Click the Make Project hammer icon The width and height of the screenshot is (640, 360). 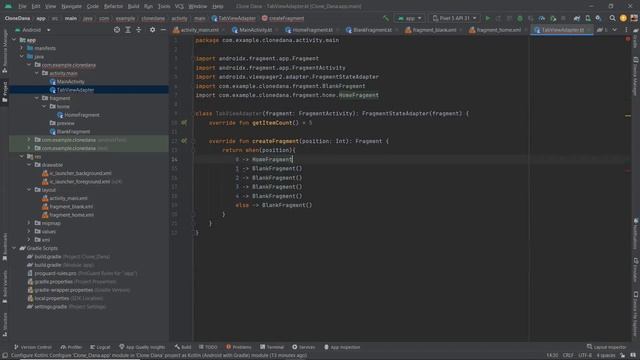pos(386,18)
